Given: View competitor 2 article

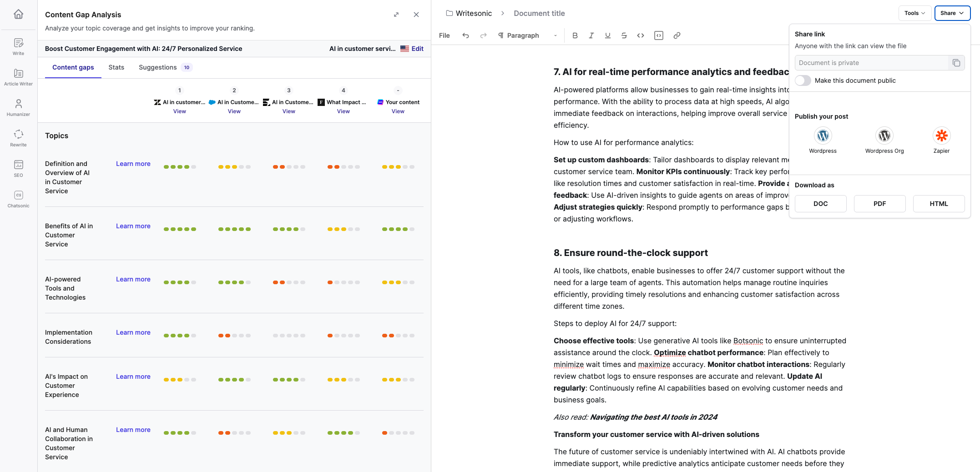Looking at the screenshot, I should 234,111.
